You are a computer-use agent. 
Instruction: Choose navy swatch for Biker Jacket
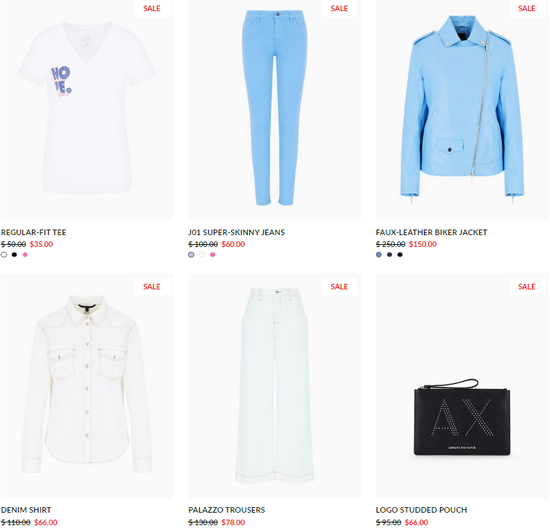click(x=389, y=255)
